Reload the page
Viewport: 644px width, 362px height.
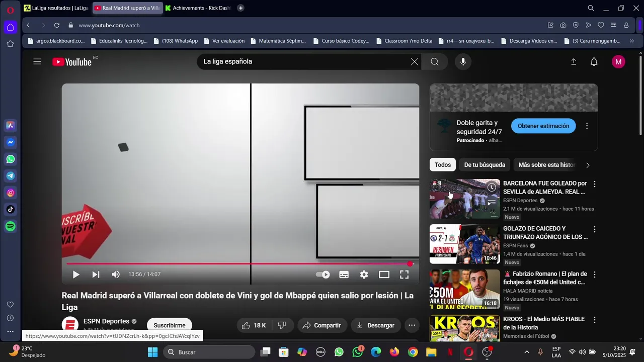click(x=57, y=25)
